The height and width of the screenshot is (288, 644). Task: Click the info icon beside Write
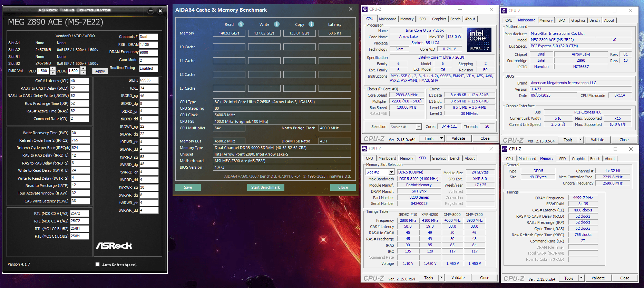(277, 24)
